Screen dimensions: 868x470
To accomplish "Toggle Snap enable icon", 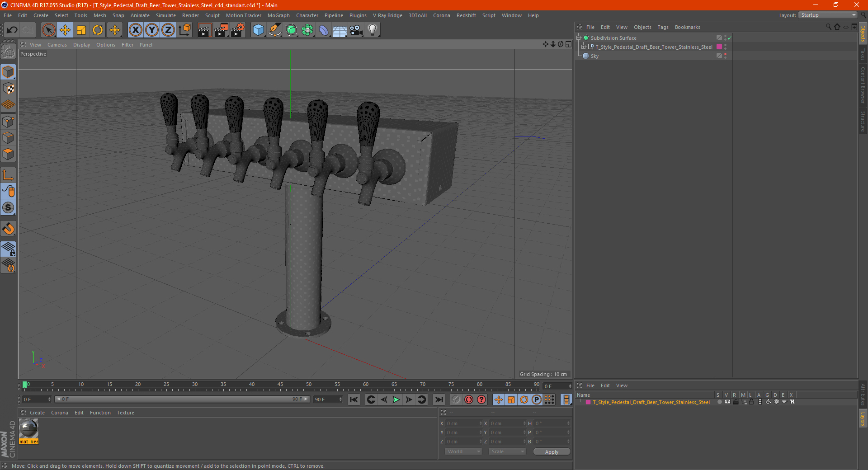I will click(8, 229).
